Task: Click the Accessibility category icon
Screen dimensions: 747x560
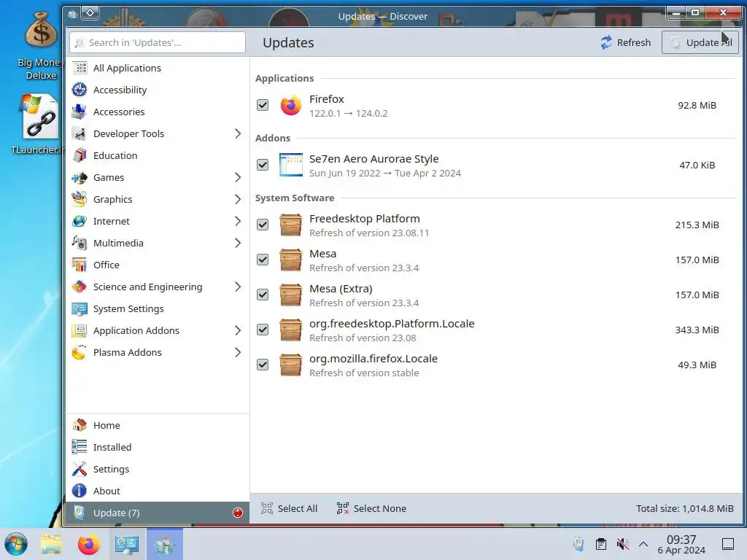Action: pos(79,90)
